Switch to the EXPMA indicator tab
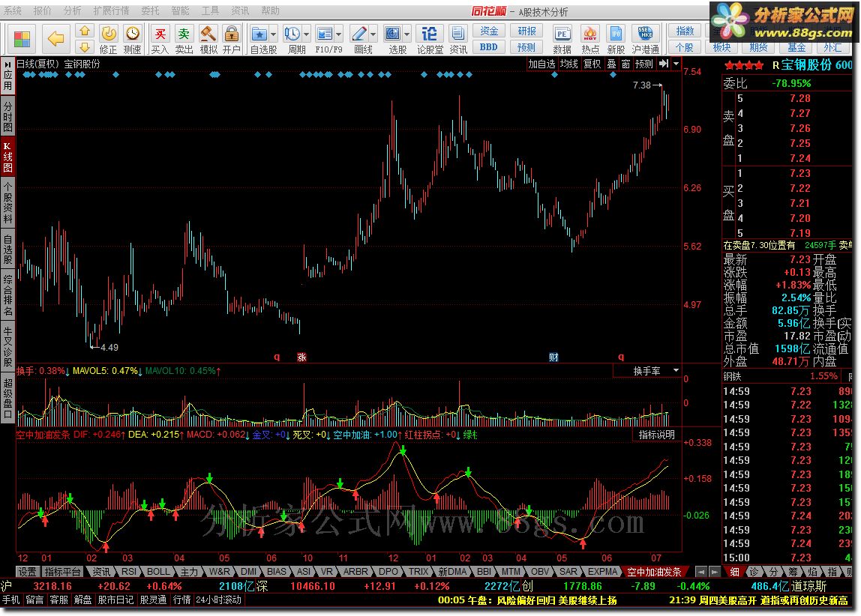 click(x=602, y=572)
